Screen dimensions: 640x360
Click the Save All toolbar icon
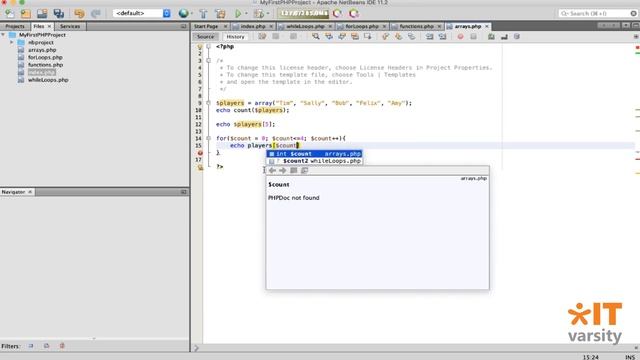coord(59,13)
